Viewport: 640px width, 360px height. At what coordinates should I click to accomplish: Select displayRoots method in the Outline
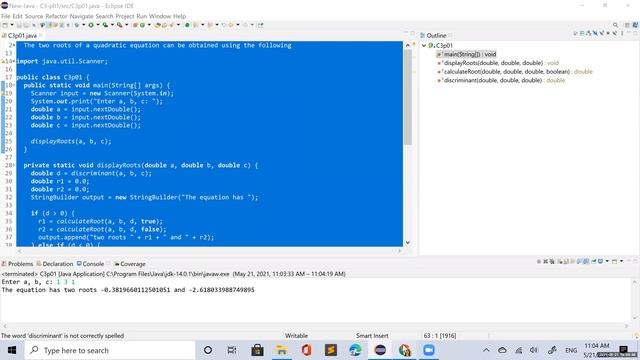click(x=498, y=63)
